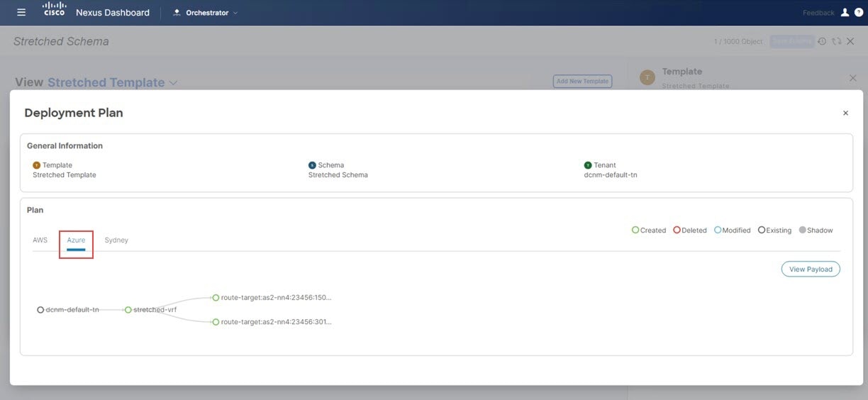The width and height of the screenshot is (868, 400).
Task: Open the View Stretched Template dropdown
Action: (x=113, y=82)
